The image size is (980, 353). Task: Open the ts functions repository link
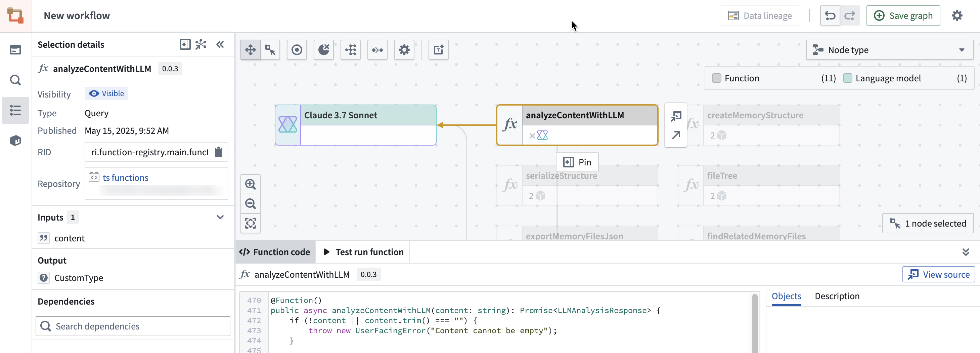(x=126, y=177)
